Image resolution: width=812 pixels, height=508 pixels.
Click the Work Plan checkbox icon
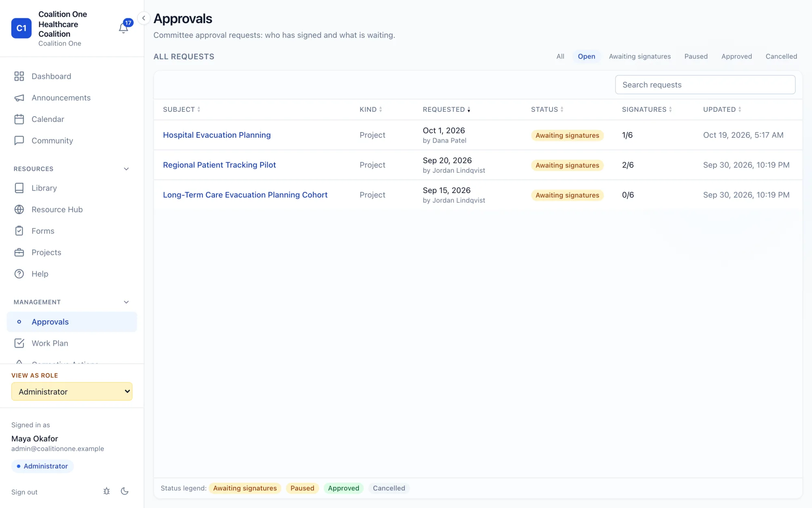(19, 343)
